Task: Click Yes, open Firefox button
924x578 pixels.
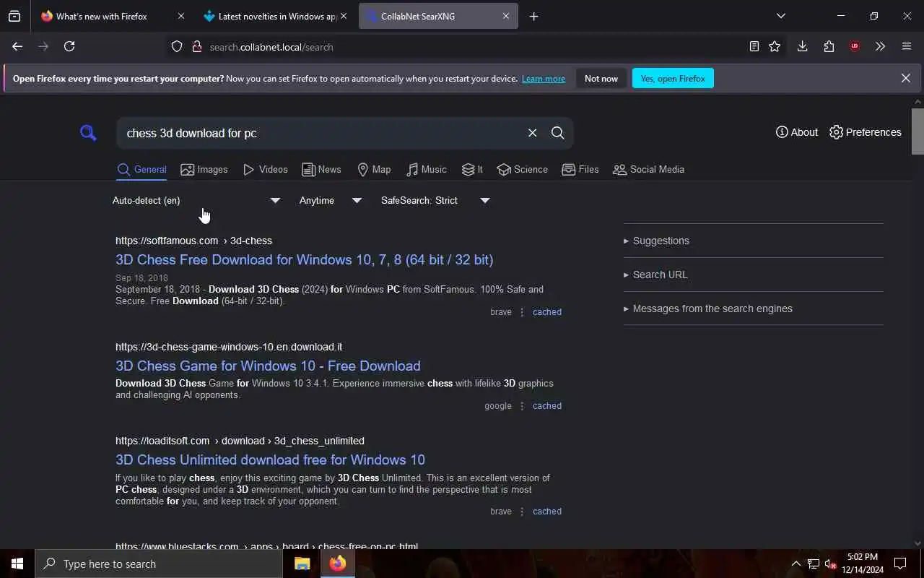Action: 673,79
